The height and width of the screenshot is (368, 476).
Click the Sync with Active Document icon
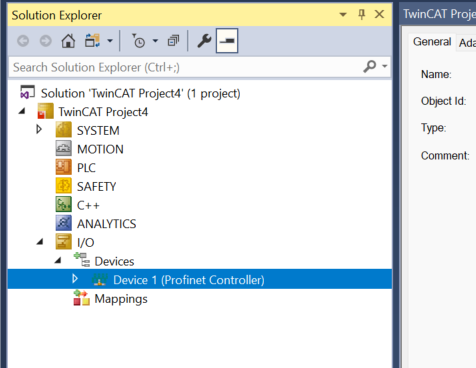[x=92, y=41]
